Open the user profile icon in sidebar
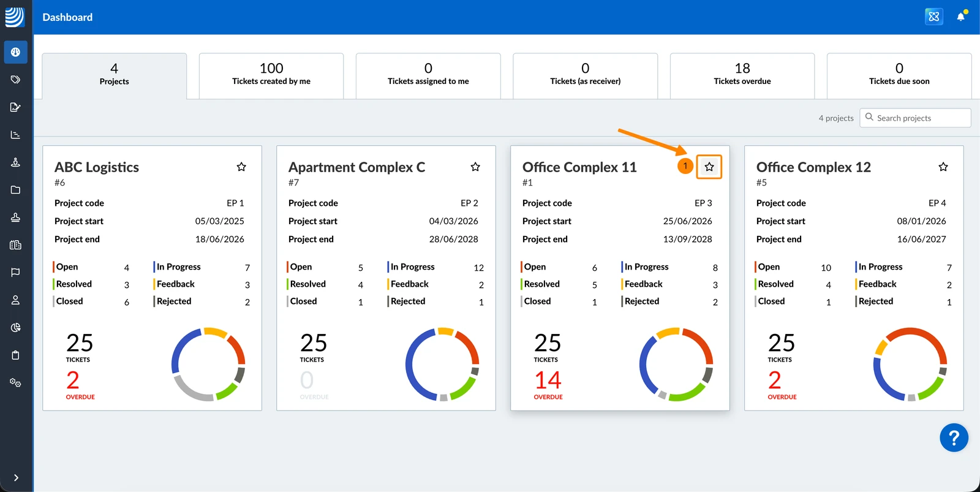The height and width of the screenshot is (492, 980). pos(15,300)
